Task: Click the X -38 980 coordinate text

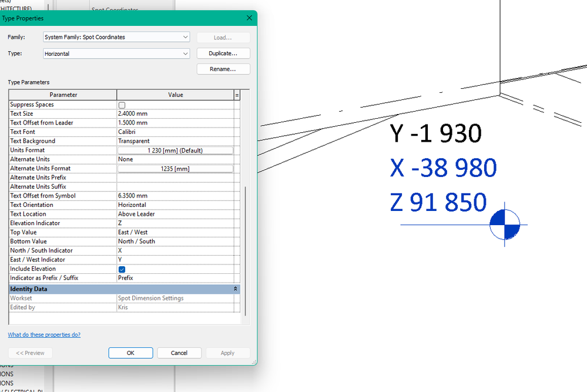Action: point(443,167)
